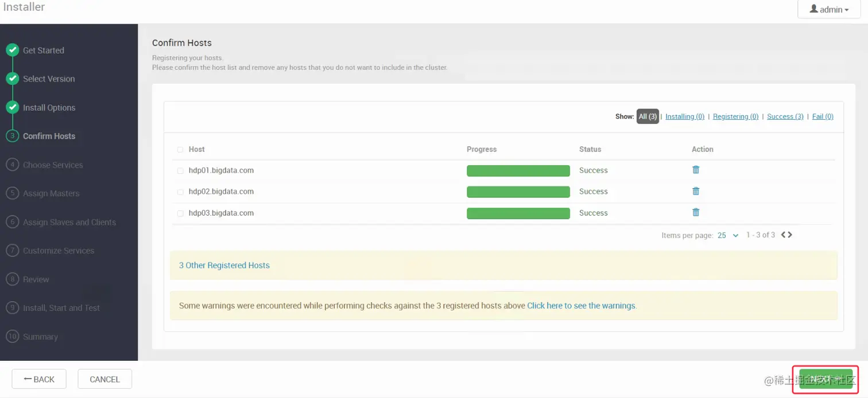Open Install Options wizard step
868x398 pixels.
[49, 108]
